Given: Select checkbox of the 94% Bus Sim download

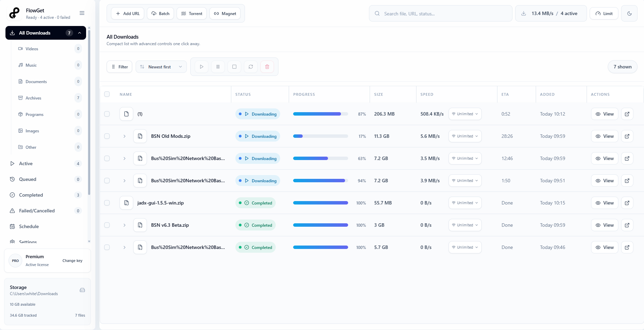Looking at the screenshot, I should coord(107,181).
